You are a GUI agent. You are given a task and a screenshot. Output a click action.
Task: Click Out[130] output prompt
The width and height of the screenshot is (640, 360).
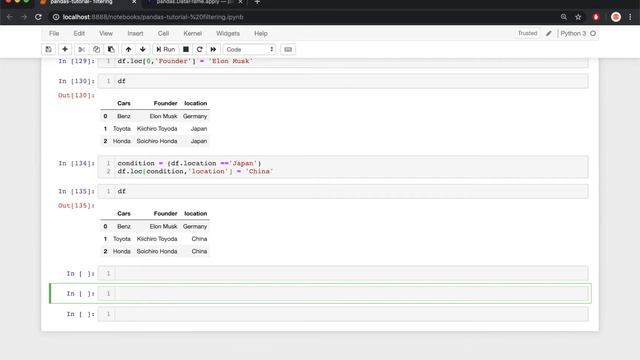coord(76,96)
